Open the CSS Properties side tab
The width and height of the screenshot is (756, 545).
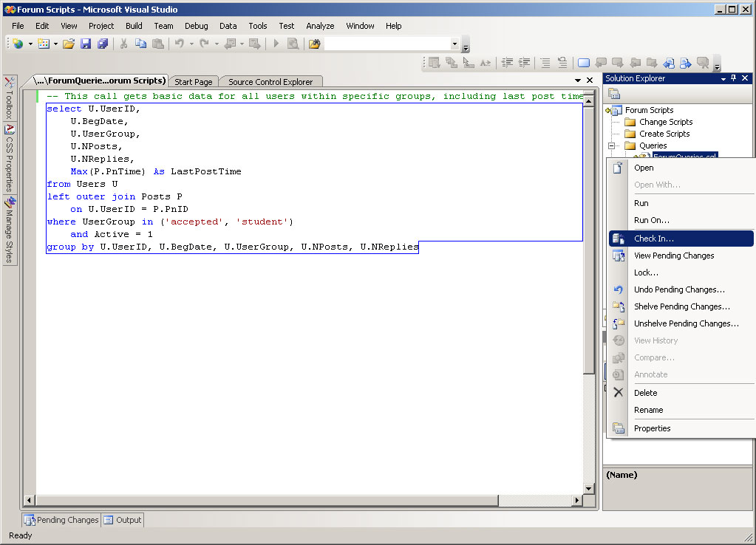tap(10, 159)
